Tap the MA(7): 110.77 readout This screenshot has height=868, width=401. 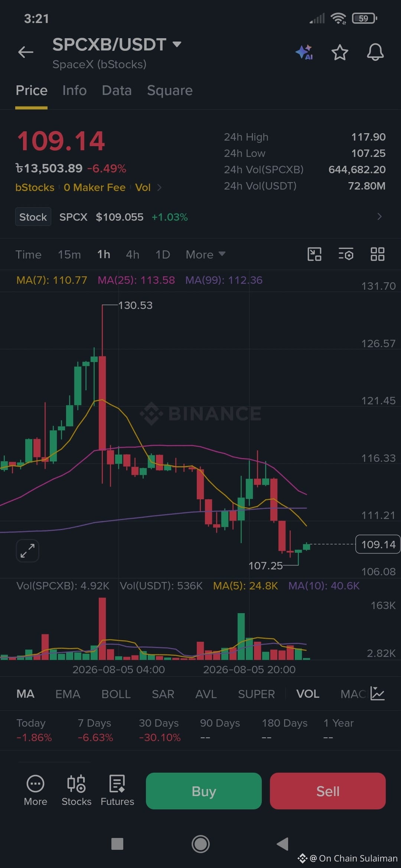52,280
